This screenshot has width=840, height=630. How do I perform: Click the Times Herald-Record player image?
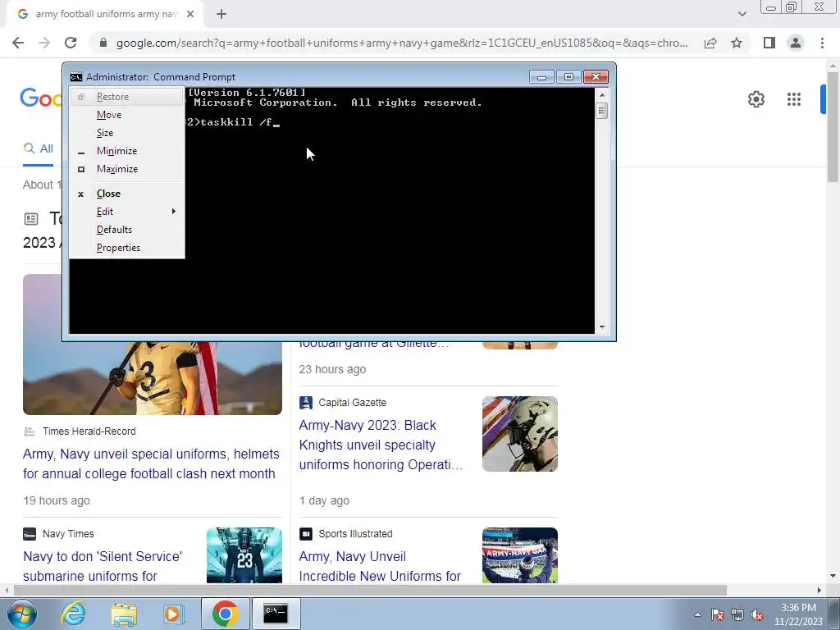(152, 378)
